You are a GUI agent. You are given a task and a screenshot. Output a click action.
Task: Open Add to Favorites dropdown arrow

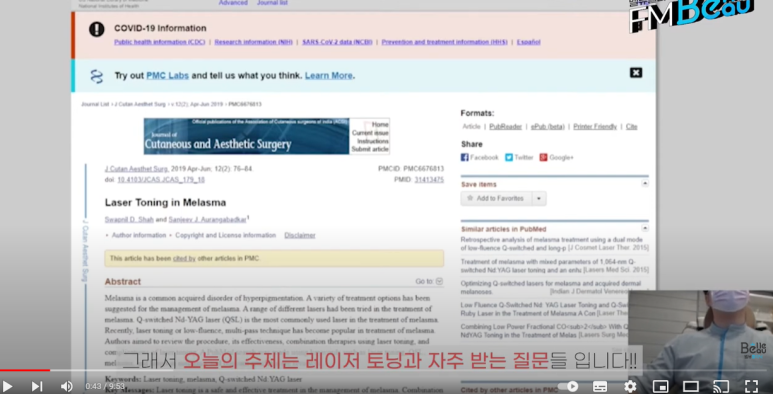click(x=539, y=198)
